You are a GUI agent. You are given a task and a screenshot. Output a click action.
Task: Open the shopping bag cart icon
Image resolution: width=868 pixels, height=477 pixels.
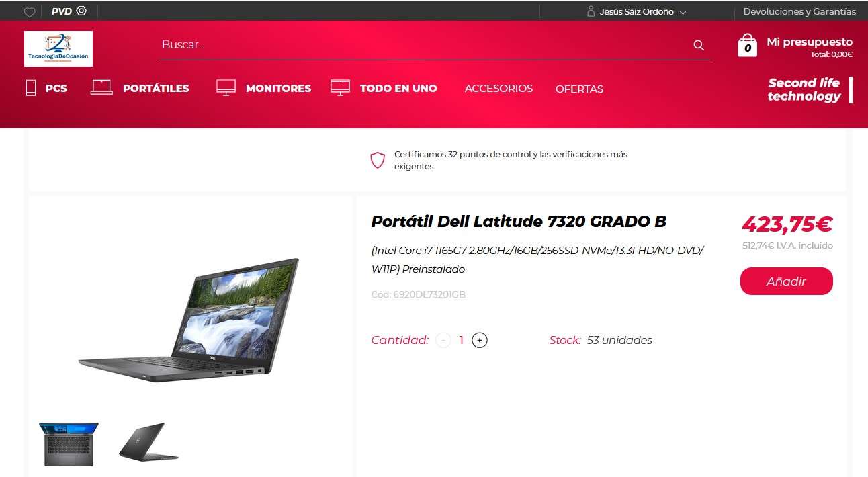click(x=747, y=45)
